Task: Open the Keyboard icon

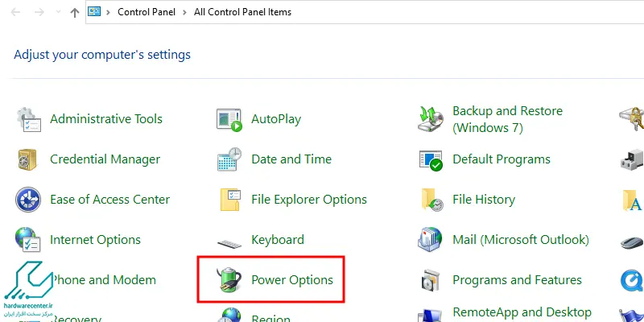Action: pyautogui.click(x=229, y=245)
